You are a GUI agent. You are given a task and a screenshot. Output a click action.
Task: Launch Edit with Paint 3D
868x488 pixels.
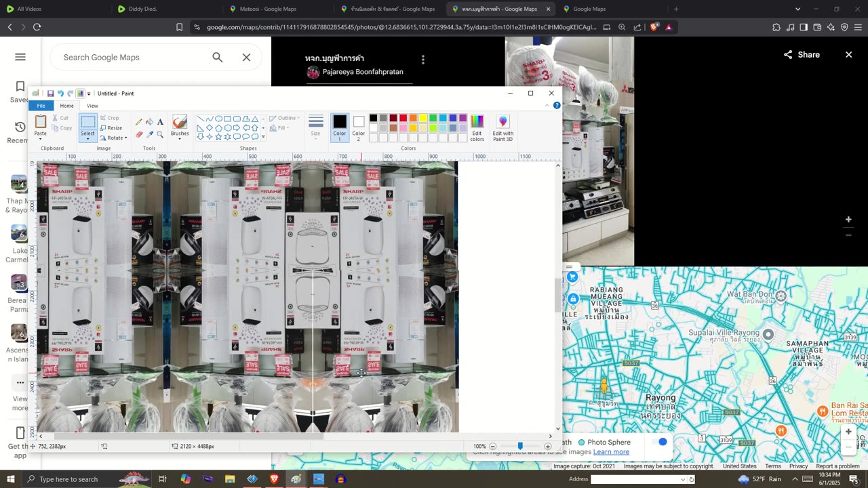tap(502, 128)
